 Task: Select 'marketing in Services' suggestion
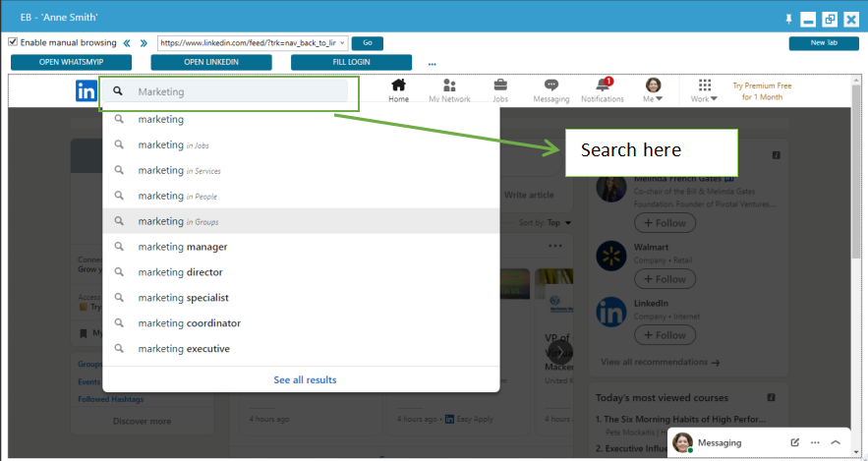(x=301, y=170)
